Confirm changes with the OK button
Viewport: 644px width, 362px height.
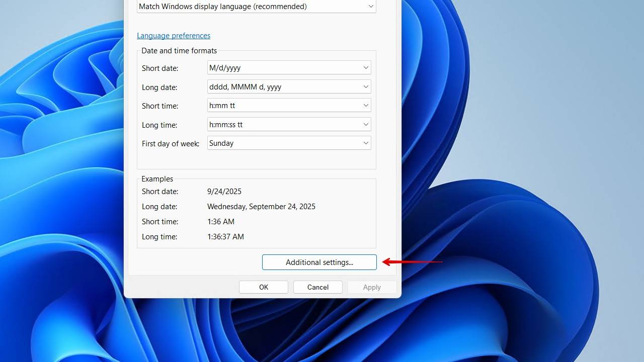point(263,287)
